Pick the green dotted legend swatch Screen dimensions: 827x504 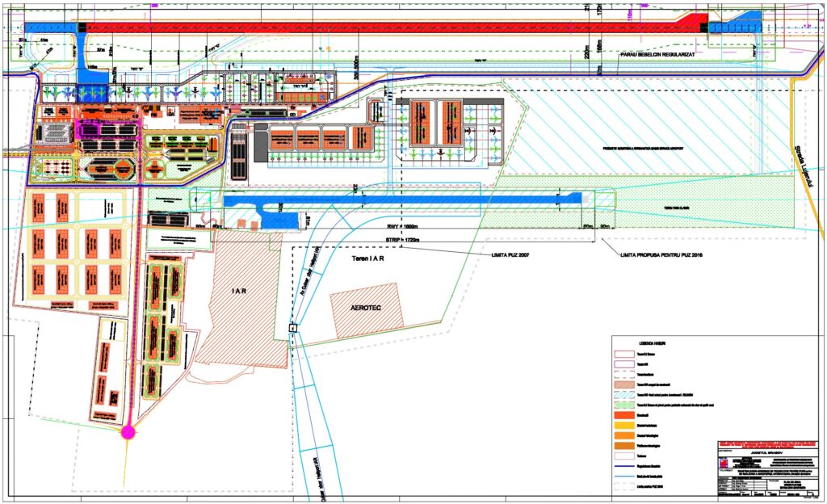pos(624,405)
